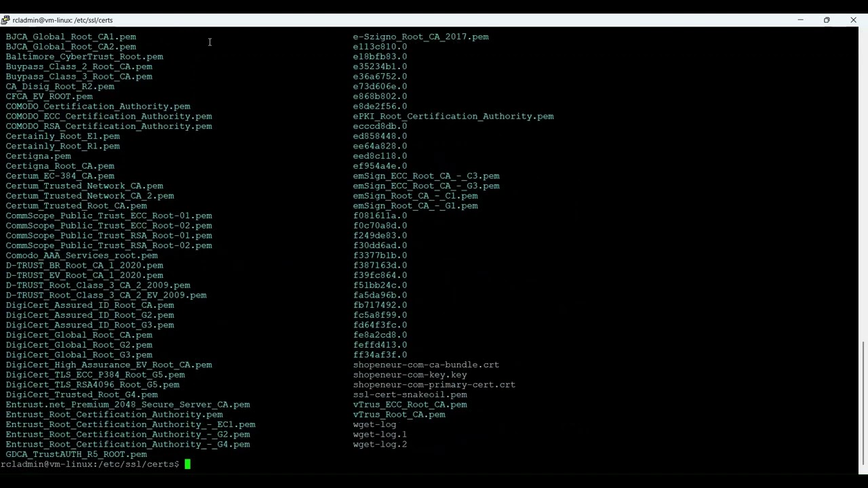Select COMODO_ECC_Certification_Authority.pem entry
This screenshot has height=488, width=868.
click(x=109, y=117)
